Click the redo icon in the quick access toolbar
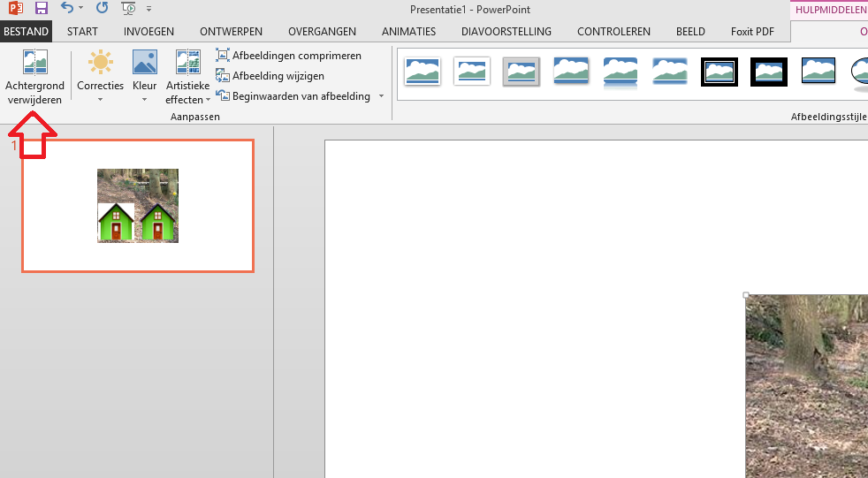Viewport: 868px width, 478px height. point(102,9)
